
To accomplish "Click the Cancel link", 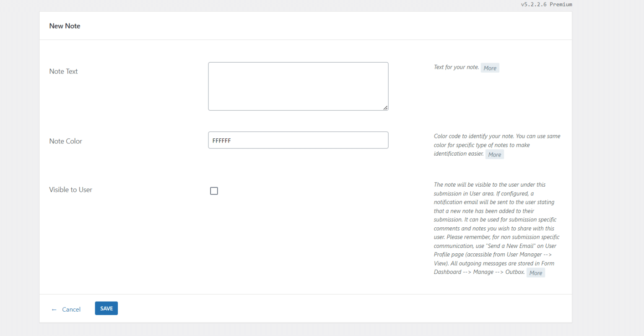I will pyautogui.click(x=71, y=309).
